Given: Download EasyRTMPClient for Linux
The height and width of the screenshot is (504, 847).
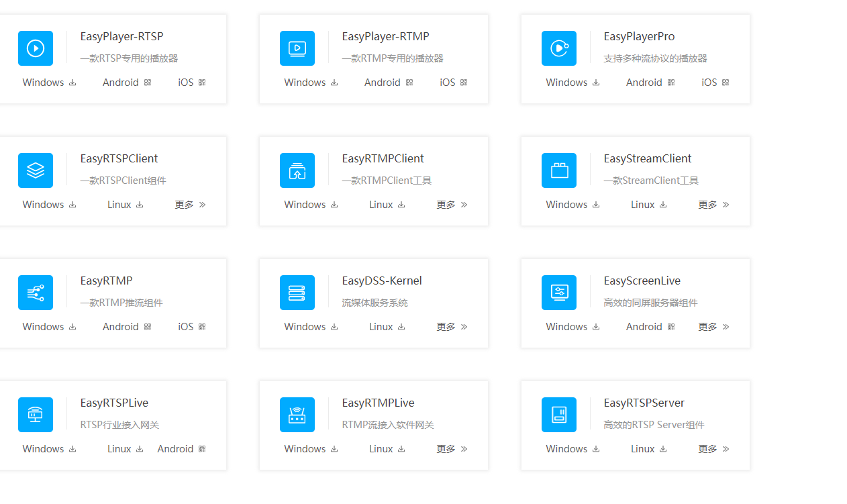Looking at the screenshot, I should pyautogui.click(x=387, y=205).
